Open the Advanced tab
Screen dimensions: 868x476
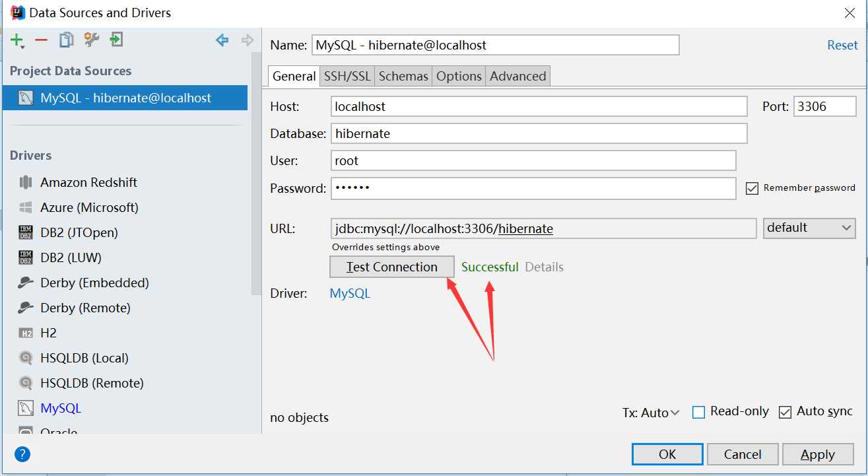[517, 76]
